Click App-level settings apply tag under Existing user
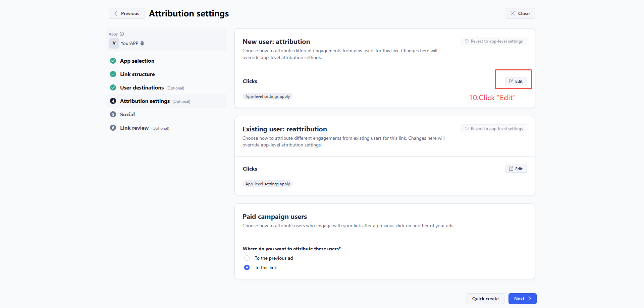Viewport: 644px width, 308px height. click(268, 184)
